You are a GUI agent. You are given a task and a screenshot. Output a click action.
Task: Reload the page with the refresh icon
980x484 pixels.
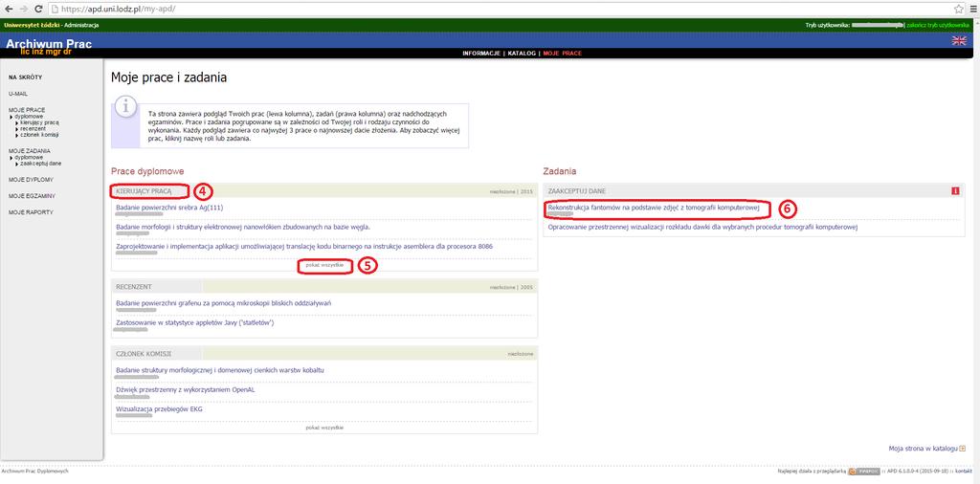pos(38,10)
